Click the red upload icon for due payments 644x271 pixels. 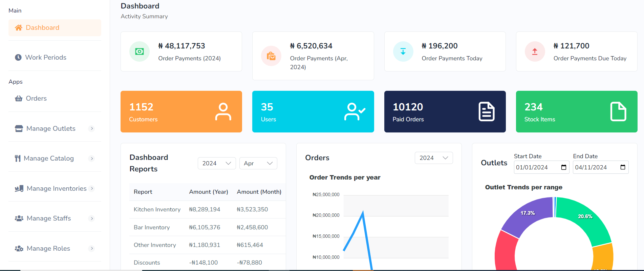535,51
